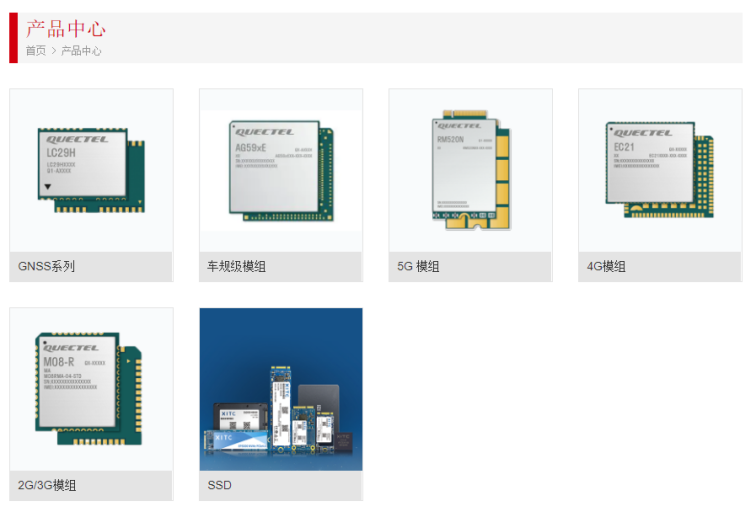Click the 5G 模组 product label
Image resolution: width=756 pixels, height=518 pixels.
coord(418,267)
